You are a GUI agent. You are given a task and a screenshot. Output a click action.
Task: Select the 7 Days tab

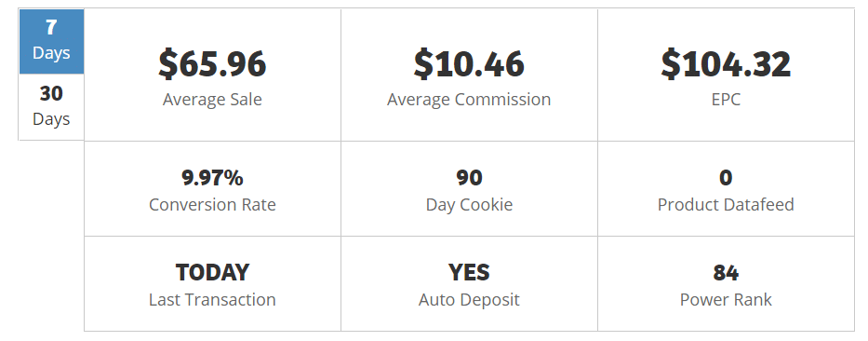tap(51, 42)
